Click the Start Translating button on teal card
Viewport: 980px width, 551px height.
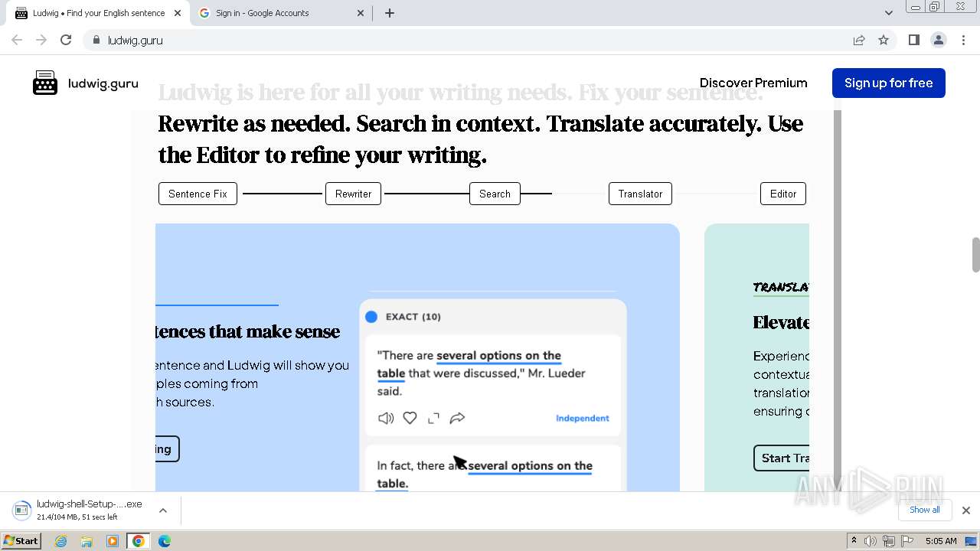[781, 458]
